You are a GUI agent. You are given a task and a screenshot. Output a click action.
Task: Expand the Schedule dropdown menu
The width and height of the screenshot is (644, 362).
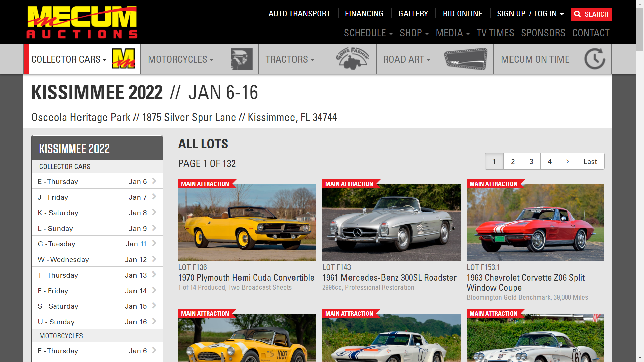click(x=368, y=33)
